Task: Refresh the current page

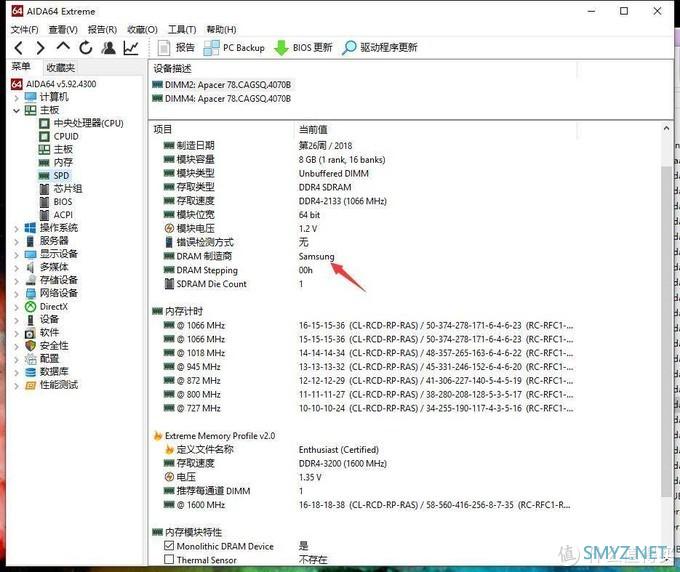Action: click(86, 48)
